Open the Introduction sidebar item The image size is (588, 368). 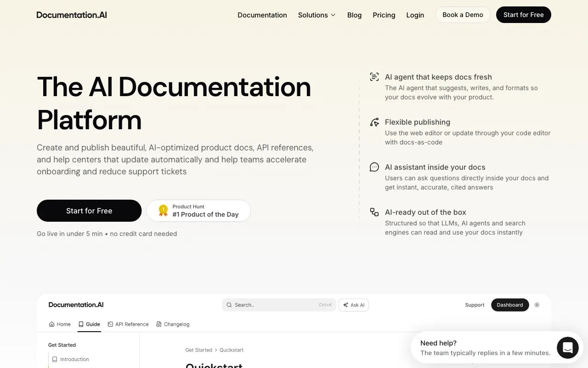click(x=71, y=359)
